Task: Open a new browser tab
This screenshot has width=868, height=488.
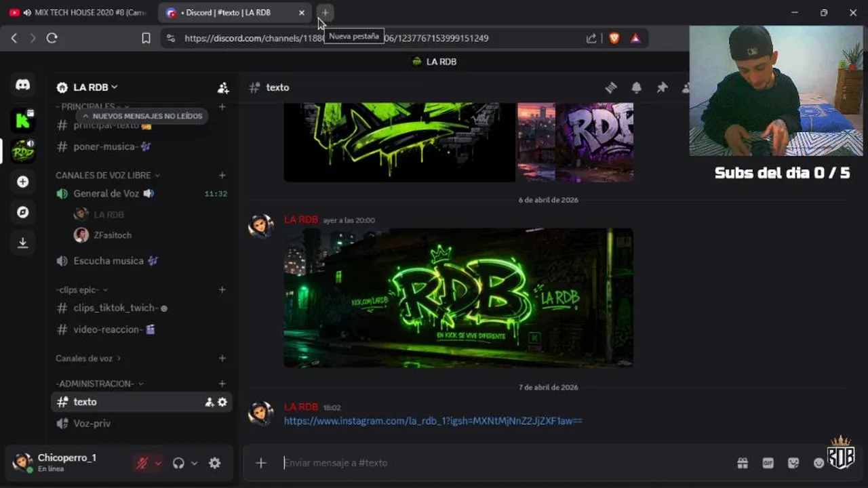Action: click(325, 12)
